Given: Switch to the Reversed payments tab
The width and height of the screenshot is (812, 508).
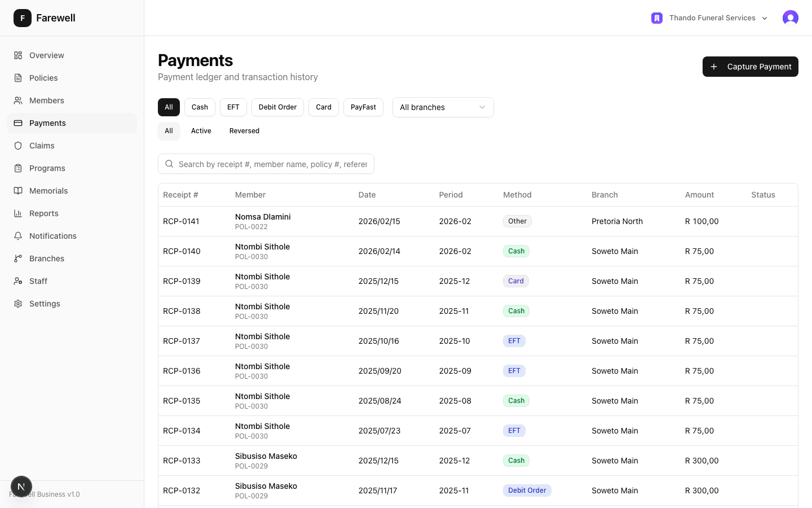Looking at the screenshot, I should point(244,130).
